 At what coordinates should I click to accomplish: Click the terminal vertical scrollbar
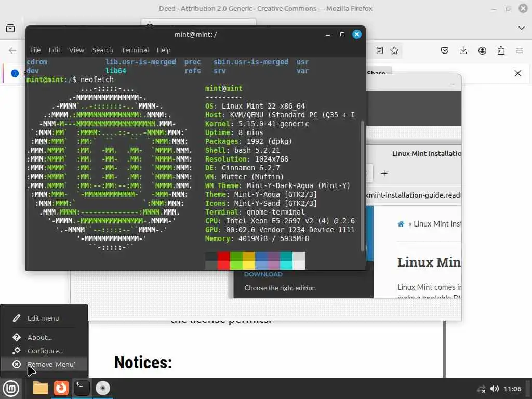click(362, 186)
